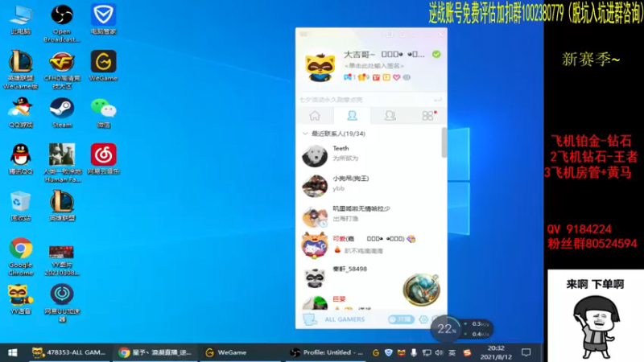The height and width of the screenshot is (362, 644).
Task: Open contact with status 出海打渔
Action: pyautogui.click(x=369, y=215)
